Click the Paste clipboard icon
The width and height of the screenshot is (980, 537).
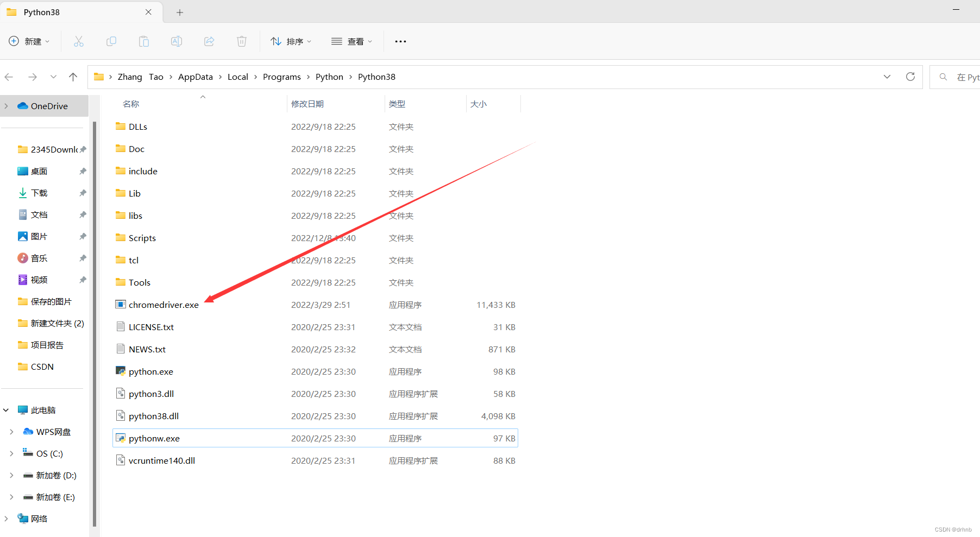point(144,41)
